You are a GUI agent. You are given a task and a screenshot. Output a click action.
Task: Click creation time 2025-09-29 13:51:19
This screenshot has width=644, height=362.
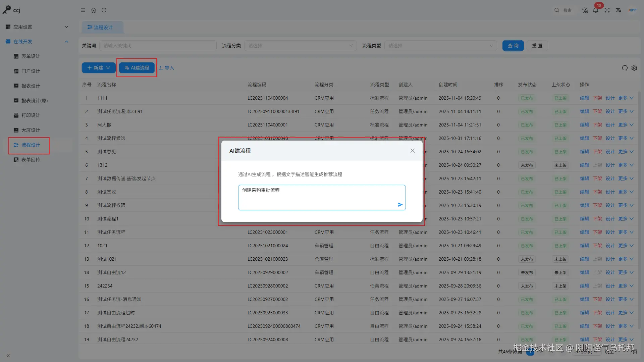click(x=460, y=272)
